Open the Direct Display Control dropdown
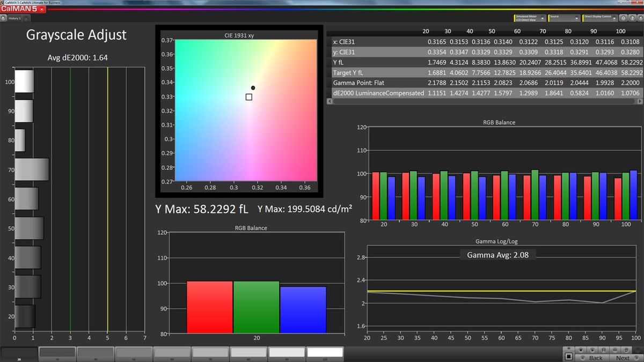 click(614, 18)
